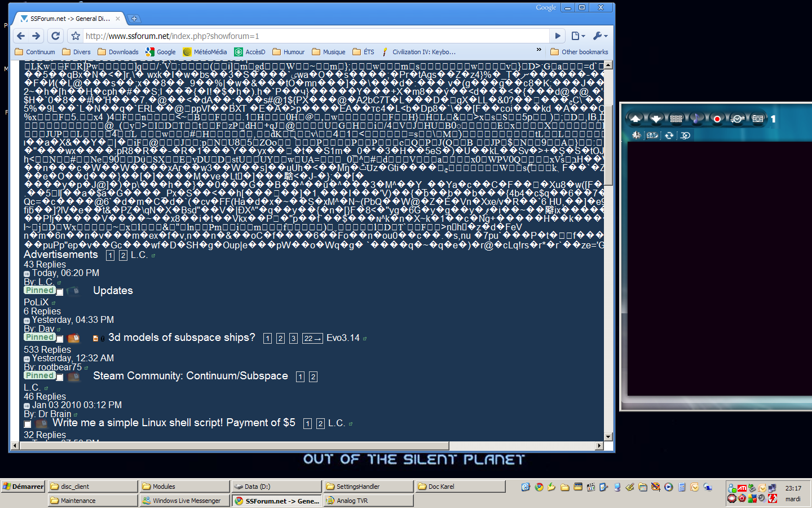Click vertical scrollbar down arrow in Chrome

click(x=608, y=436)
